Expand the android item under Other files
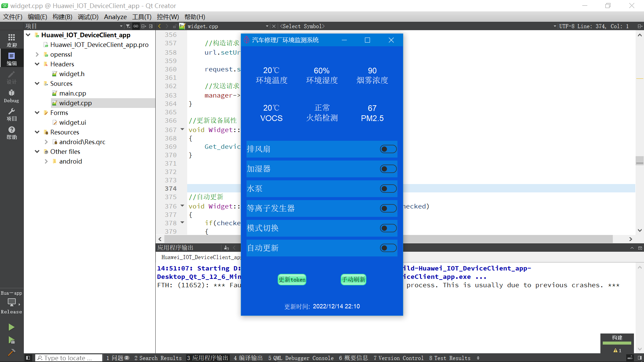644x362 pixels. [47, 161]
